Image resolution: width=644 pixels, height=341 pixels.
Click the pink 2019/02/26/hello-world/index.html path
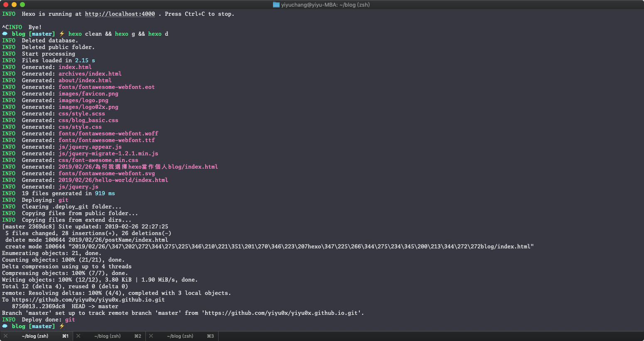click(x=113, y=180)
